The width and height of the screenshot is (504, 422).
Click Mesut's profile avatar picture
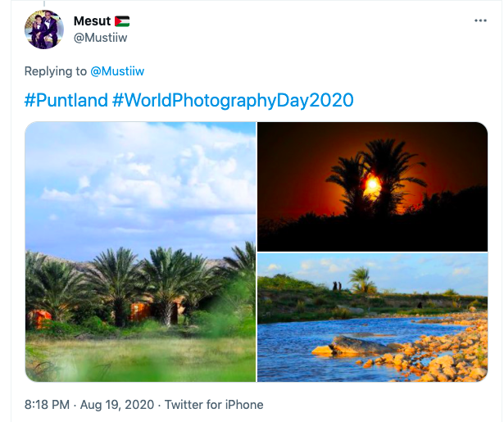pos(44,29)
